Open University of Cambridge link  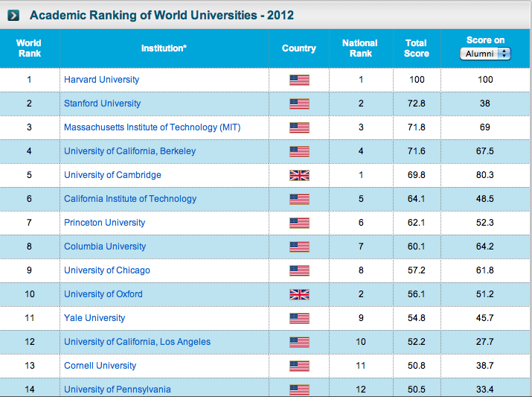112,175
